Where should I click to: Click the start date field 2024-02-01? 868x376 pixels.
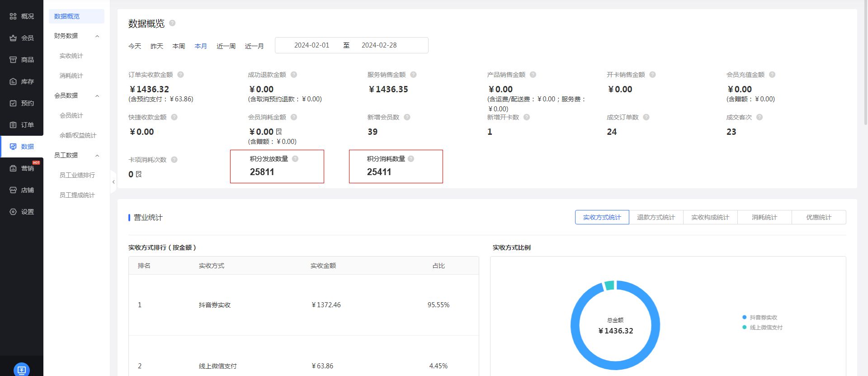(311, 45)
